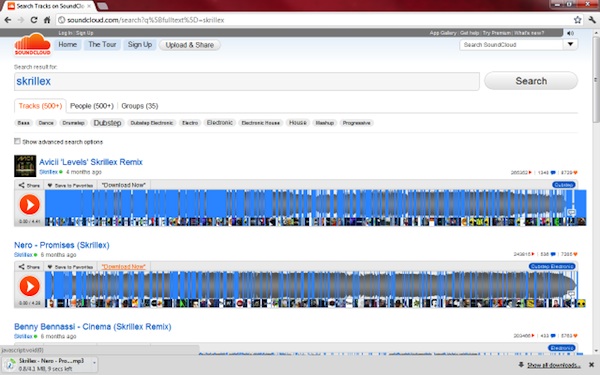Save Nero - Promises to Favorites
Viewport: 600px width, 375px height.
coord(70,267)
